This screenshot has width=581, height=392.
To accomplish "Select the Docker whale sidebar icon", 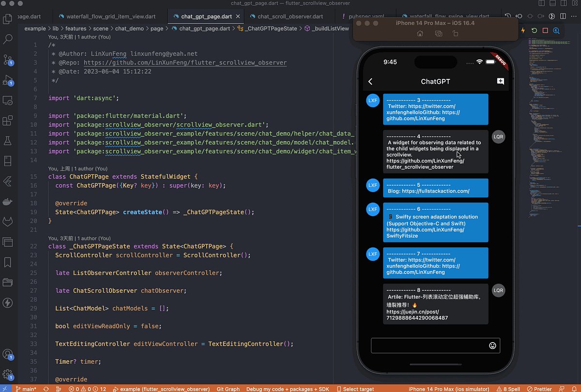I will (x=8, y=201).
